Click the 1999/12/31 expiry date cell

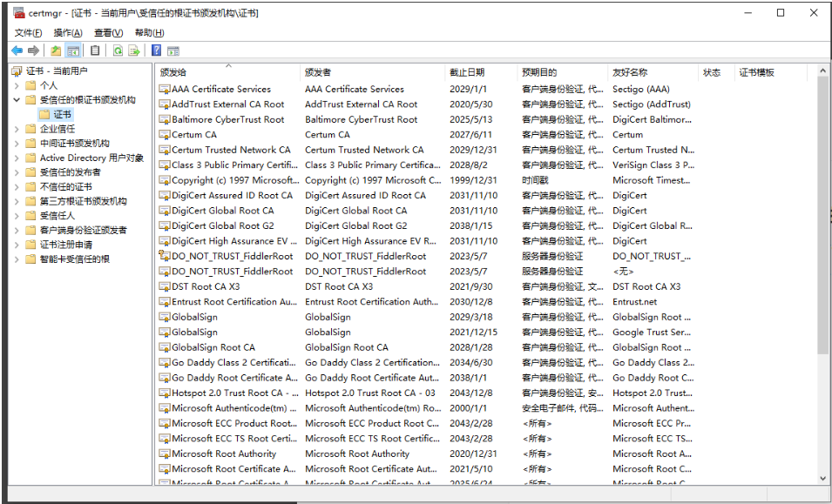[x=473, y=180]
